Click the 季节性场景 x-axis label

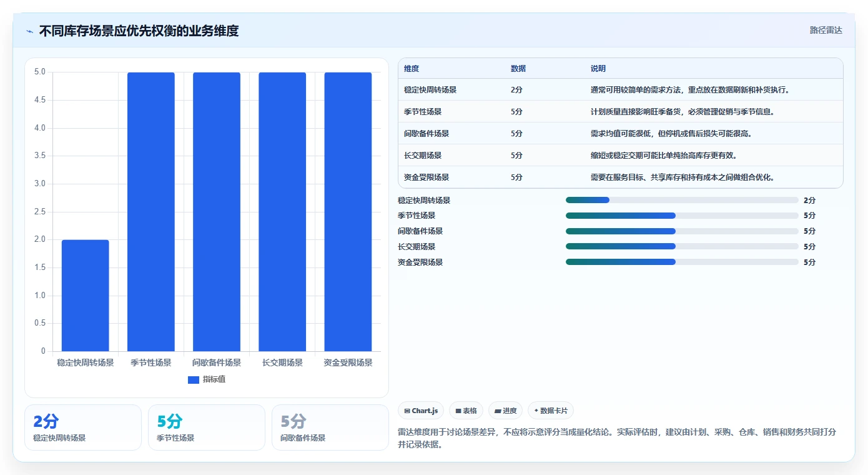point(151,362)
